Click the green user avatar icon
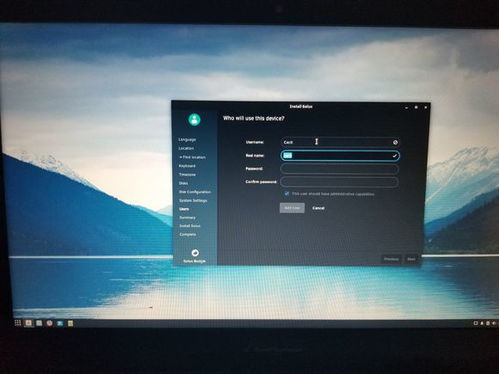Screen dimensions: 499x374 [x=194, y=119]
